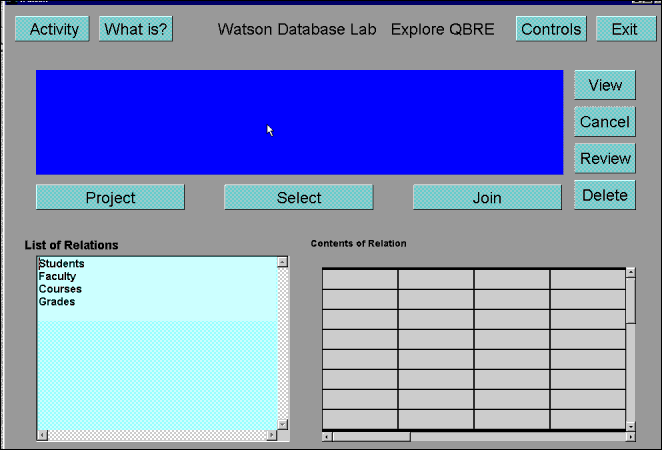662x450 pixels.
Task: Click the Explore QBRE label
Action: coord(442,29)
